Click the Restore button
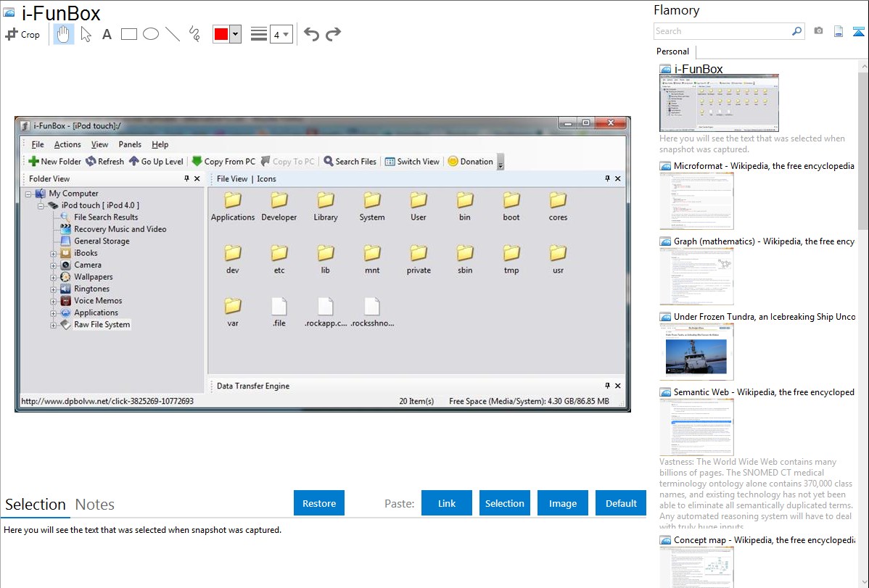Screen dimensions: 869x588 point(319,503)
